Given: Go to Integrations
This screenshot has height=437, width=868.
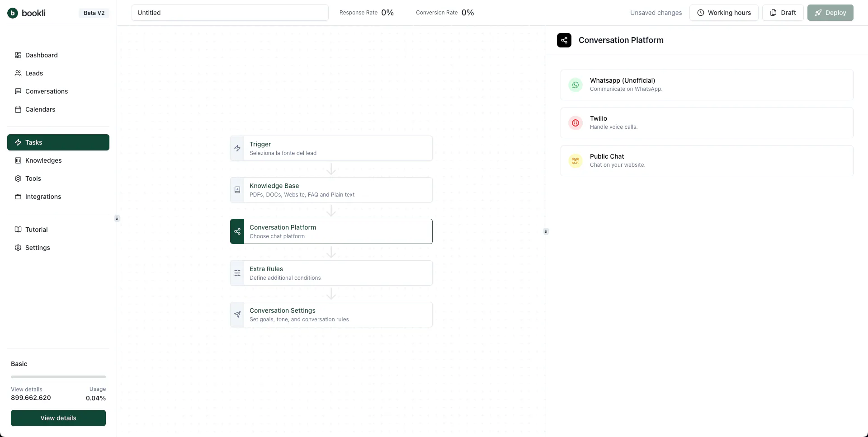Looking at the screenshot, I should tap(58, 197).
